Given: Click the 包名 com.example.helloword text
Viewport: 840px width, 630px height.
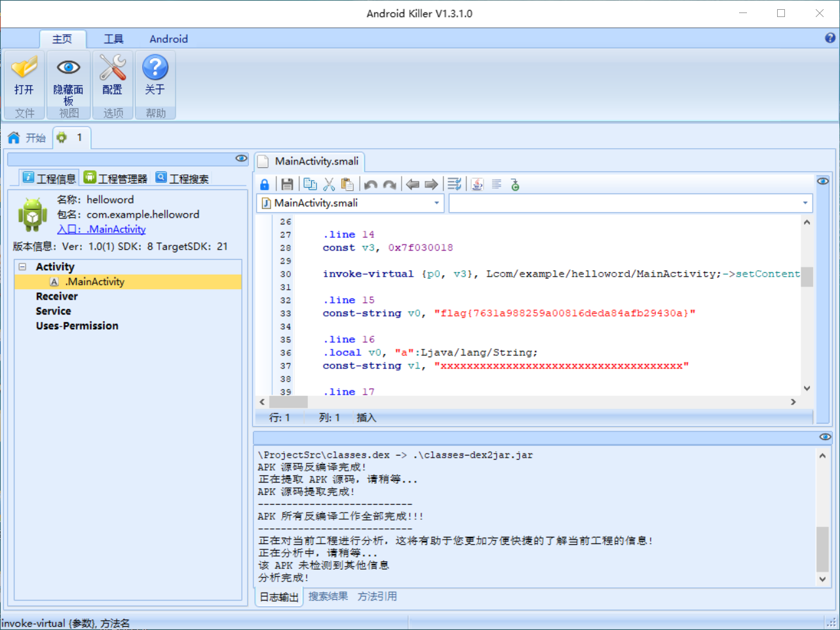Looking at the screenshot, I should (128, 214).
